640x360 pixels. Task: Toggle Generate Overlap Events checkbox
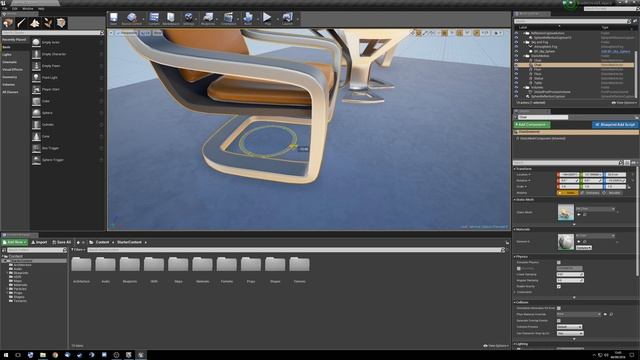559,320
